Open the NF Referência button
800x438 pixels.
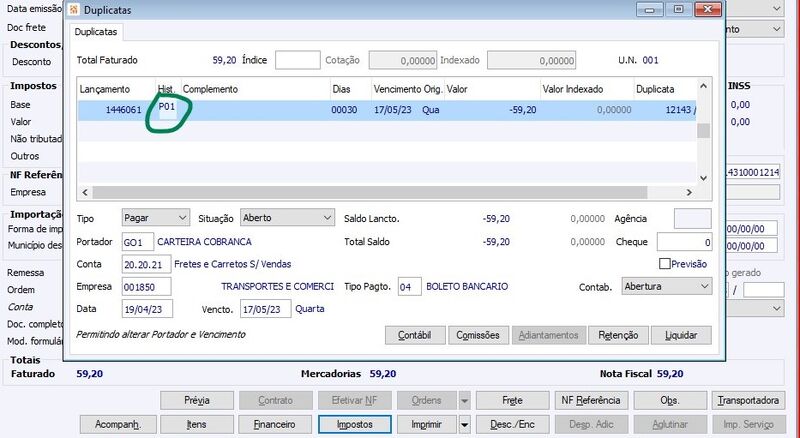tap(591, 401)
